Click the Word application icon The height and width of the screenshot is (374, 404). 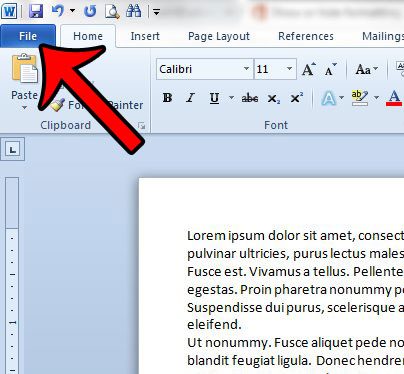pyautogui.click(x=9, y=12)
